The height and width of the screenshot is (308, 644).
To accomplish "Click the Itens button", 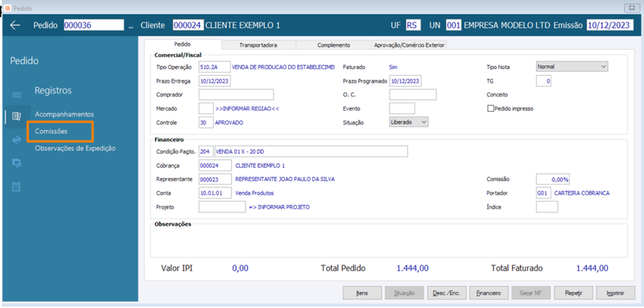I will (362, 294).
